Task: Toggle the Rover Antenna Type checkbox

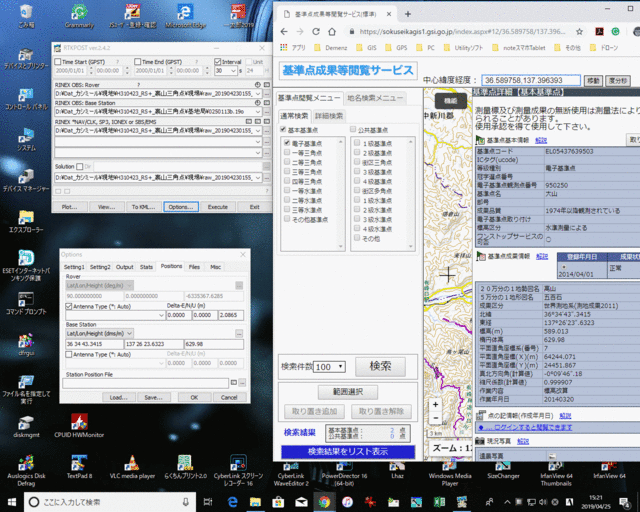Action: click(x=69, y=306)
